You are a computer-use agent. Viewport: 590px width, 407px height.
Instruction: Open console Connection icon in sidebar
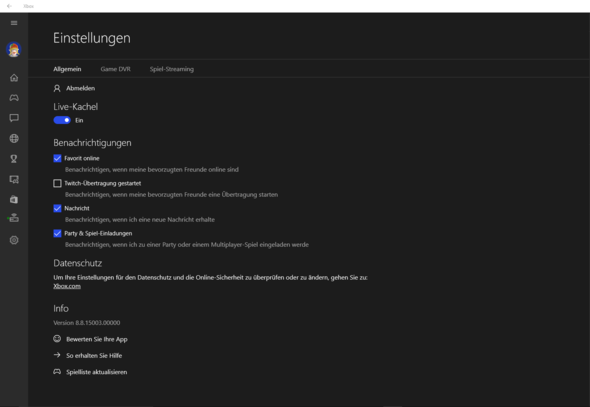coord(14,218)
